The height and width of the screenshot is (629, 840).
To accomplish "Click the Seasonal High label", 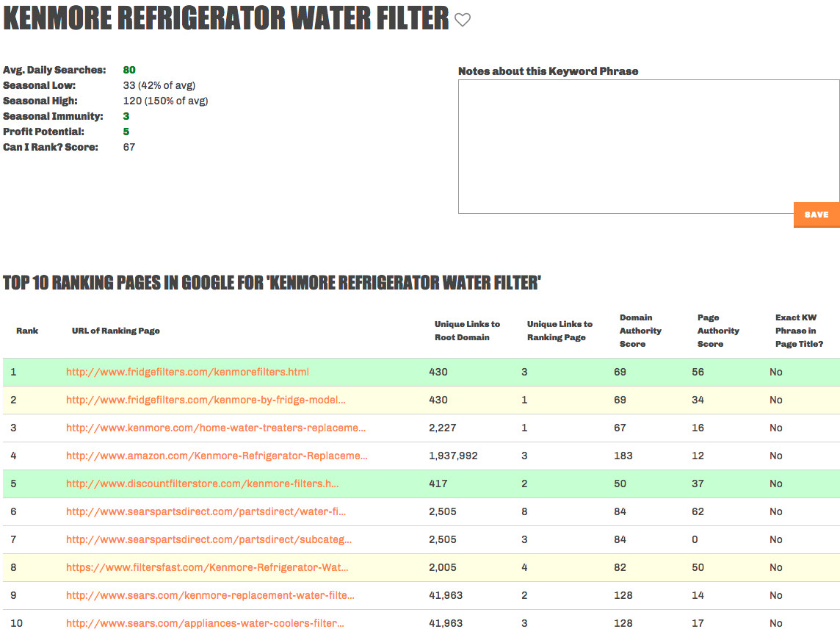I will pos(40,101).
